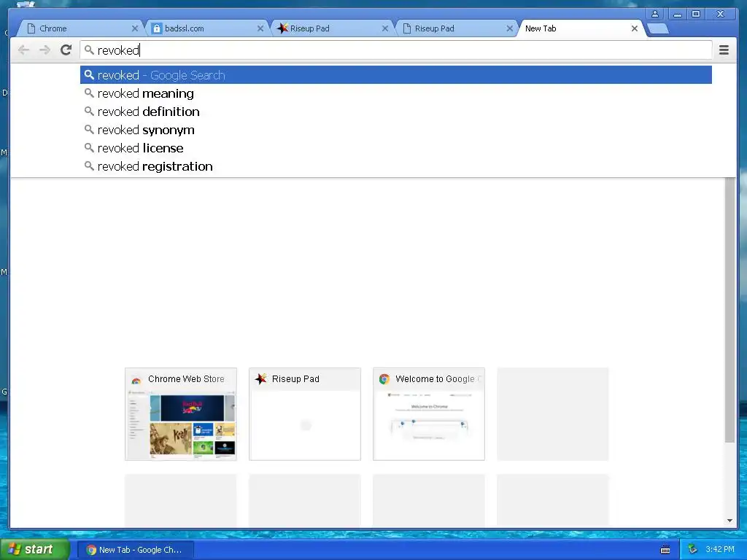747x560 pixels.
Task: Click the page's vertical scrollbar thumb
Action: (729, 309)
